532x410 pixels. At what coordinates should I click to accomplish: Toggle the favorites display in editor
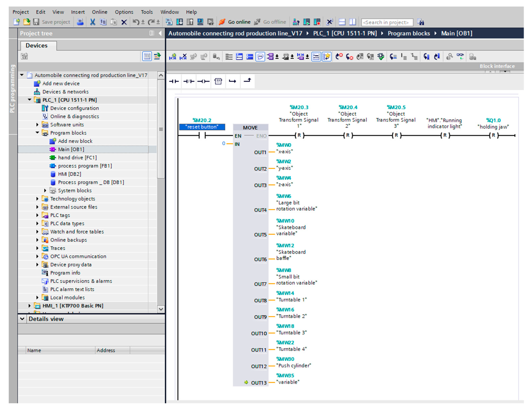point(326,57)
